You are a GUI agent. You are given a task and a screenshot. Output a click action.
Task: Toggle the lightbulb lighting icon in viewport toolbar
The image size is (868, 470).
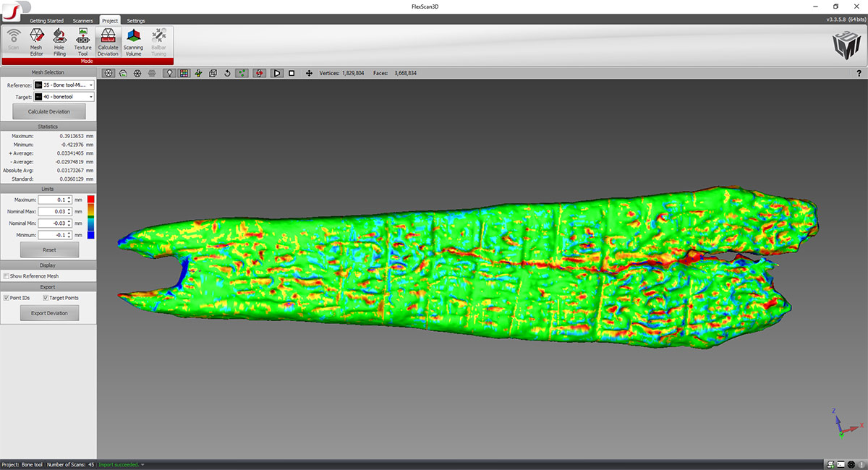coord(169,73)
